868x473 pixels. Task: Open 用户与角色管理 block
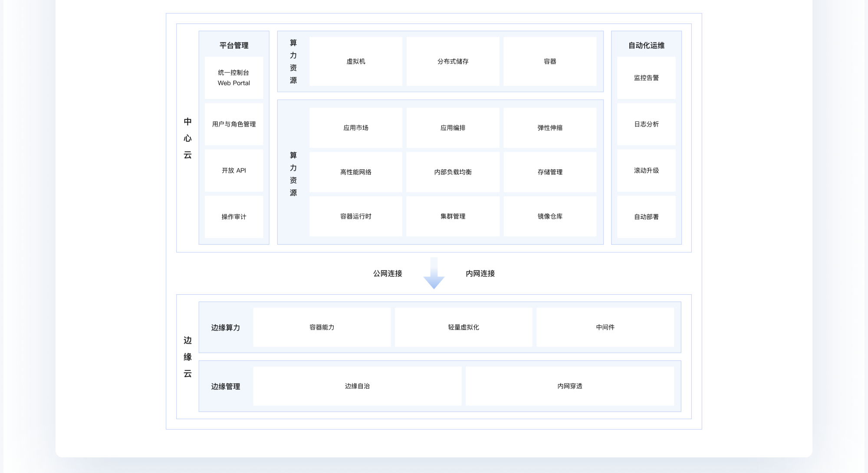point(233,124)
